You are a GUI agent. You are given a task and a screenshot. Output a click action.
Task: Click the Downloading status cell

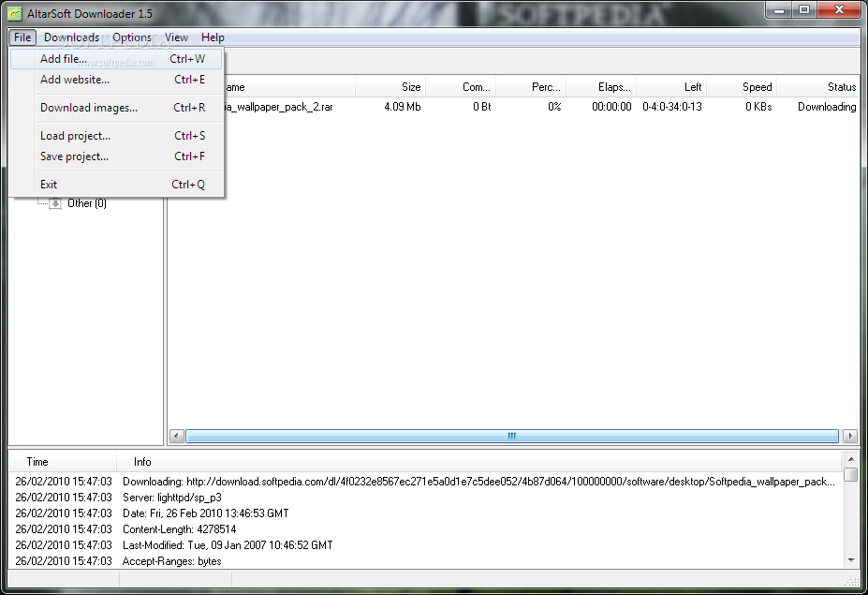[827, 107]
